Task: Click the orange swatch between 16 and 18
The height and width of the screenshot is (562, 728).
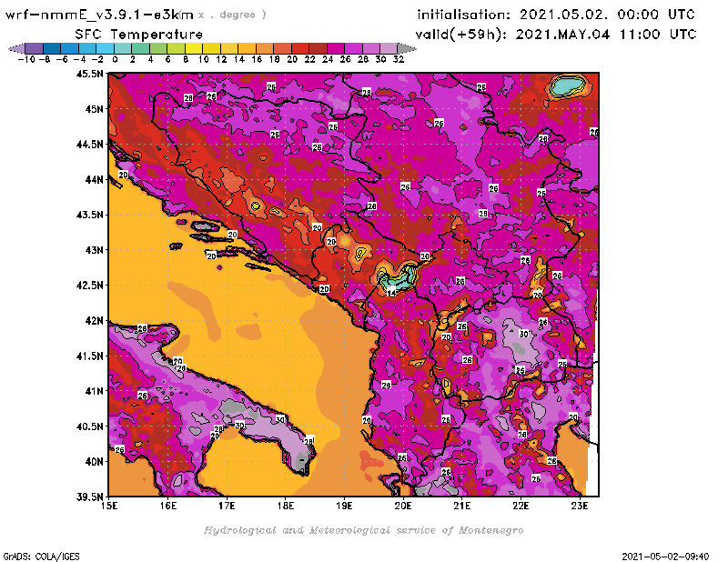Action: (x=265, y=48)
